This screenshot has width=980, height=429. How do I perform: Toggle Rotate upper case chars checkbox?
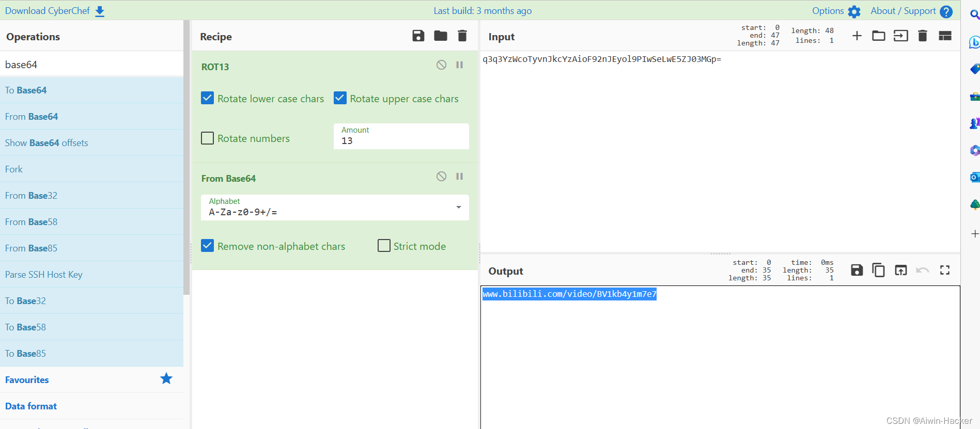click(x=340, y=98)
